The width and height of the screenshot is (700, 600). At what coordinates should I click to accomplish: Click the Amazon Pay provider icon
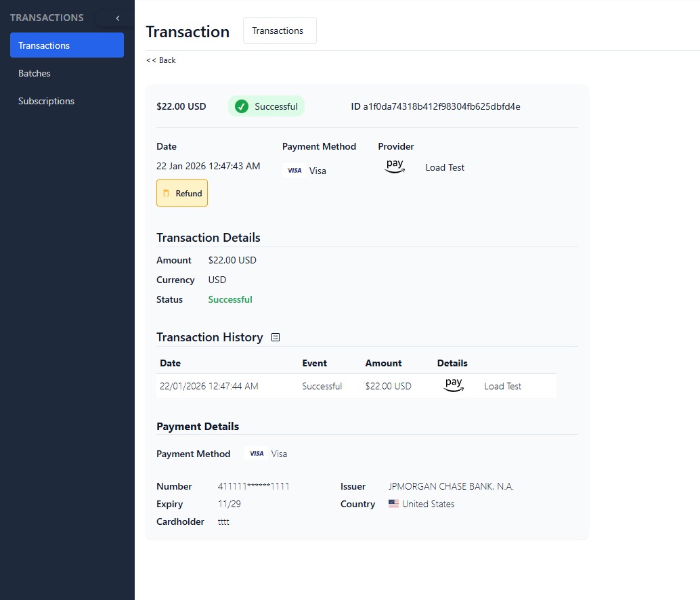pos(395,166)
